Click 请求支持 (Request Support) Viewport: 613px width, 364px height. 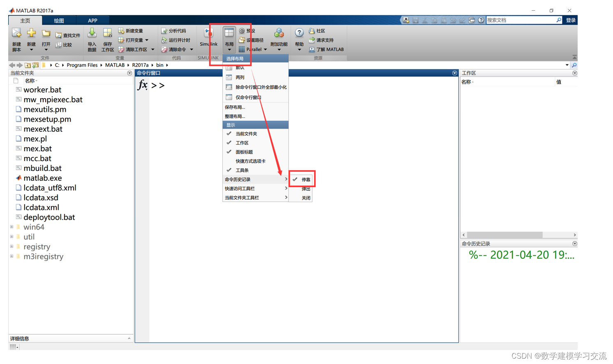[321, 40]
